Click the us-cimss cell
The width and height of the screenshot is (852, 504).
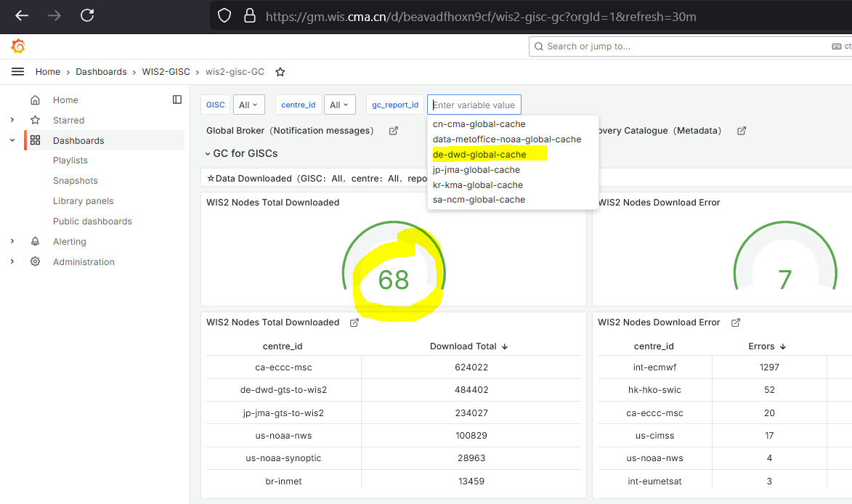pos(654,436)
